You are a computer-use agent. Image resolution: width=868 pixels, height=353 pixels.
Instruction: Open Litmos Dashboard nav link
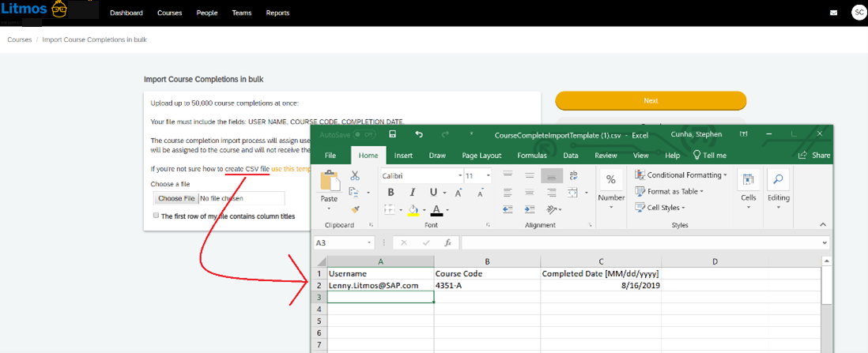pos(126,13)
